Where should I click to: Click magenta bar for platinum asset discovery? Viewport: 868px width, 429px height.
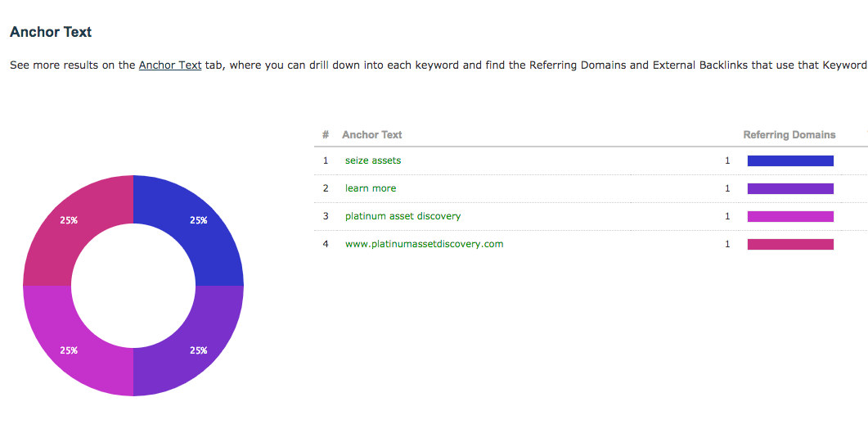[x=790, y=216]
